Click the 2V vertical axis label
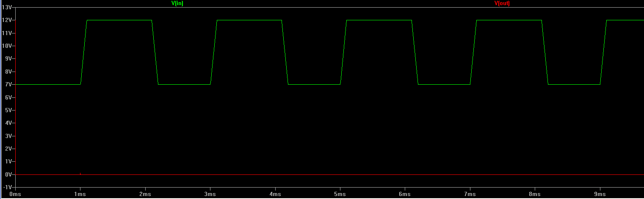Image resolution: width=644 pixels, height=199 pixels. [x=8, y=149]
